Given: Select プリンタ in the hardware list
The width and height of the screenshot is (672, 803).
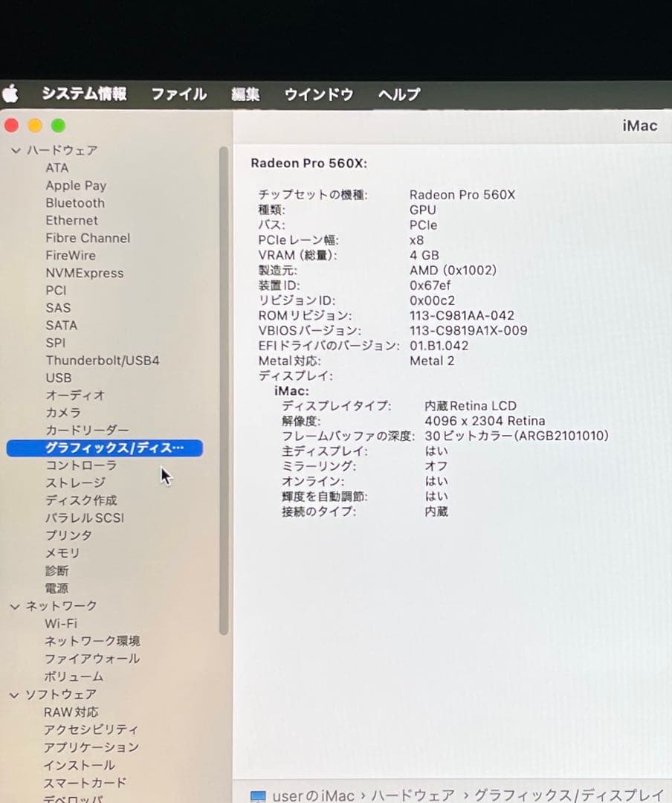Looking at the screenshot, I should coord(70,535).
